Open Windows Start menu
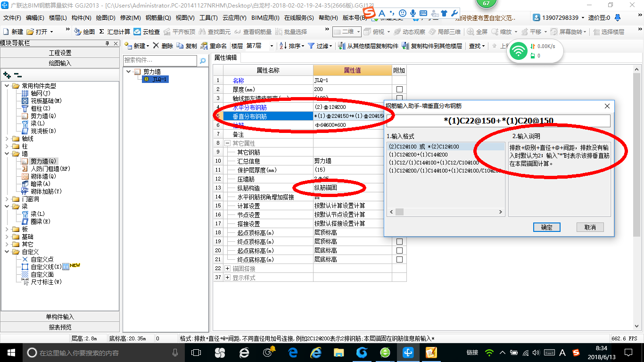The image size is (644, 362). click(x=11, y=352)
